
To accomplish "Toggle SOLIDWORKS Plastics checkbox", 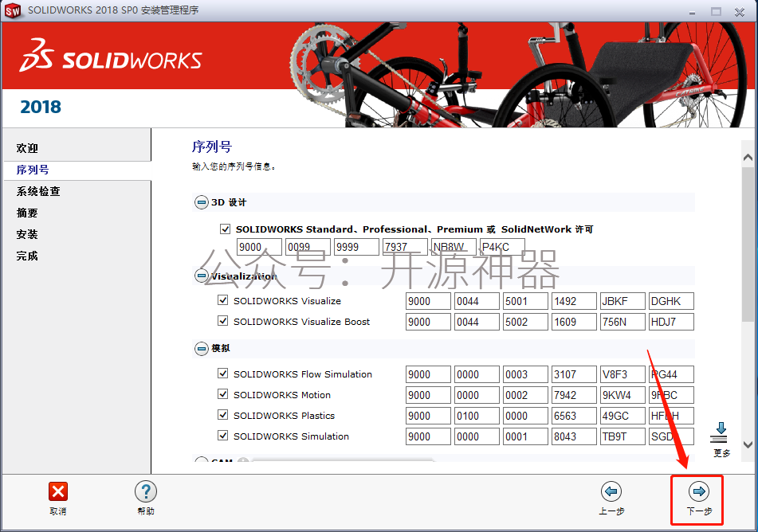I will point(222,415).
